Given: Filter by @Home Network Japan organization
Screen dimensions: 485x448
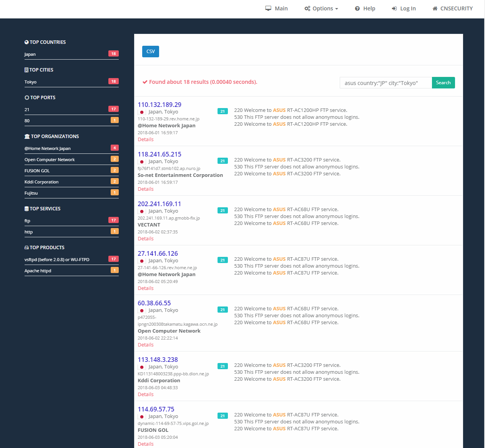Looking at the screenshot, I should tap(71, 148).
